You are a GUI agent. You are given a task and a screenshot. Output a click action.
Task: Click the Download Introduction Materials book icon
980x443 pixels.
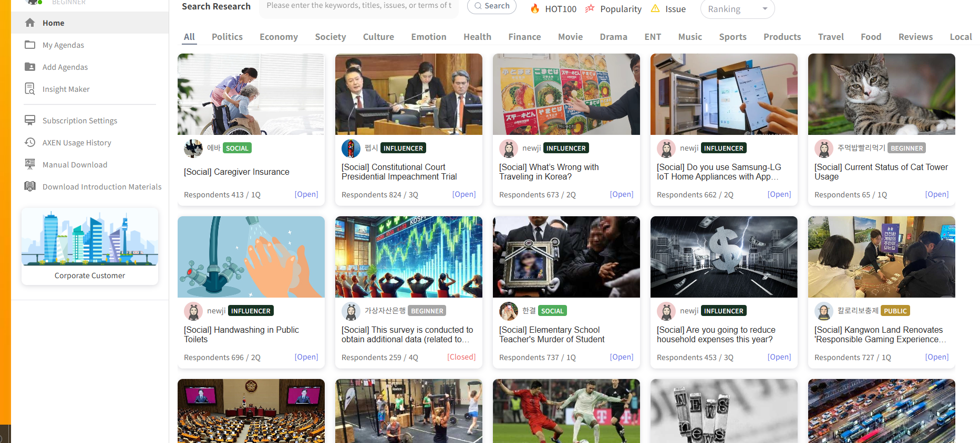30,186
